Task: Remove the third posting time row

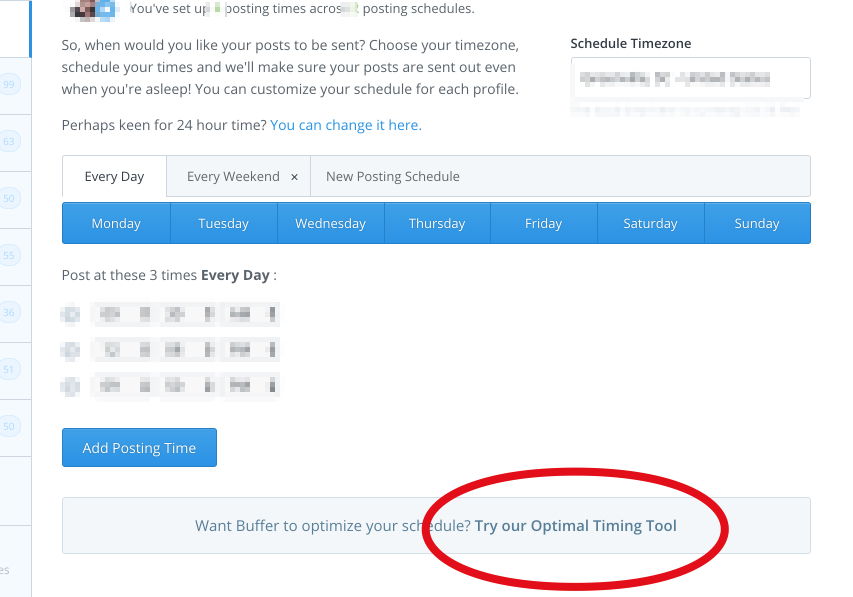Action: tap(70, 386)
